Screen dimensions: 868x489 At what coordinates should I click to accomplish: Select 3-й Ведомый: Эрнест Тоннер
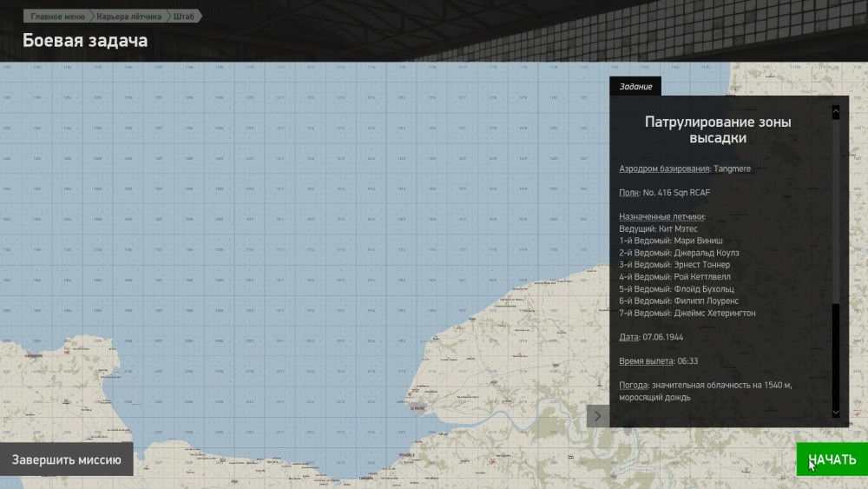point(674,265)
